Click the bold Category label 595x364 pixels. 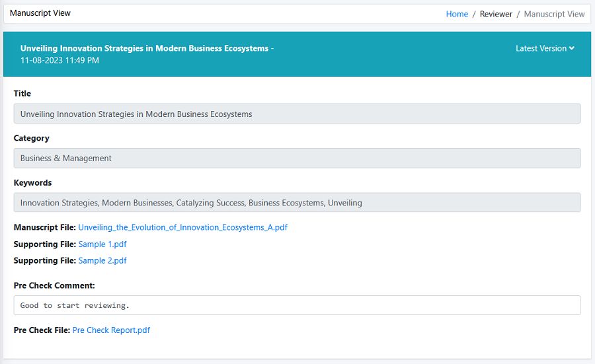pyautogui.click(x=32, y=138)
